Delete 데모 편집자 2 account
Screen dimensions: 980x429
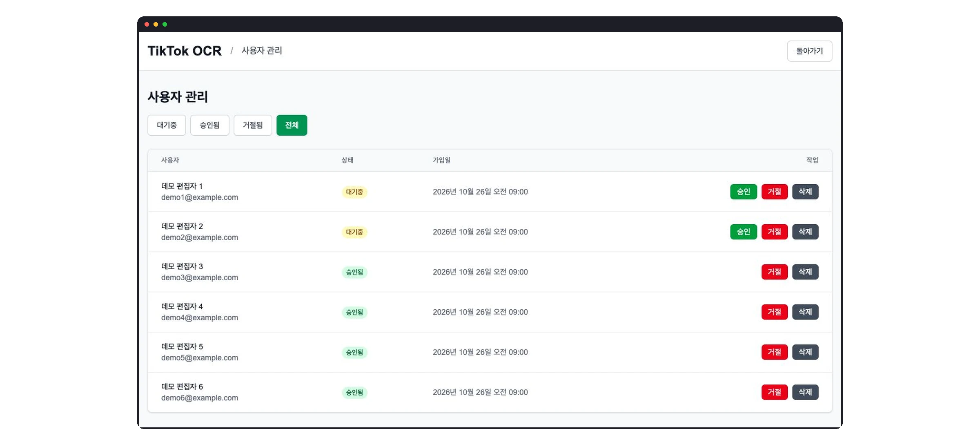[805, 232]
